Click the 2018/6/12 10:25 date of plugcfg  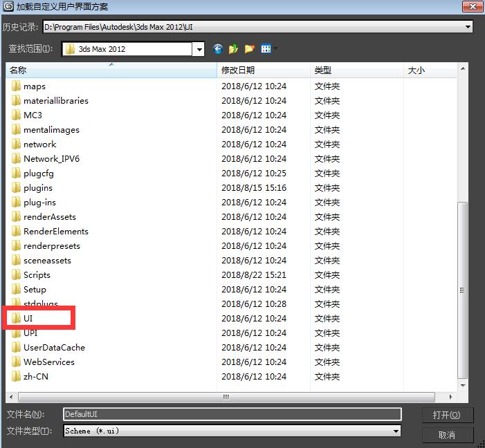(x=254, y=173)
